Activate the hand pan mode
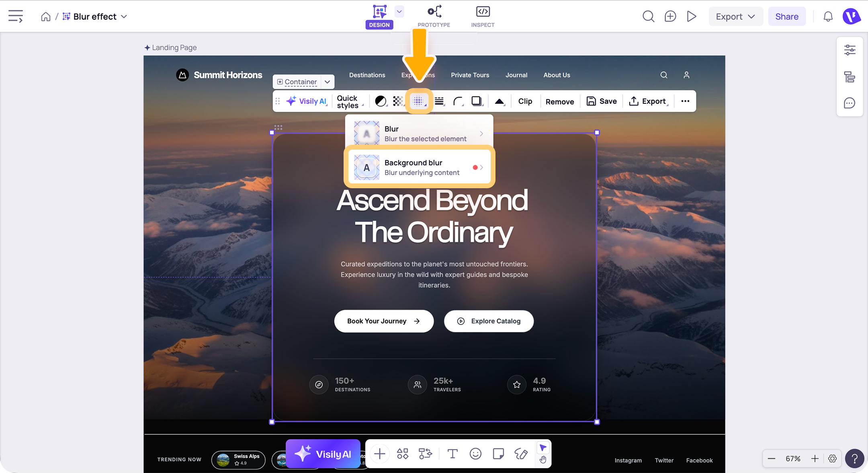868x473 pixels. coord(543,460)
